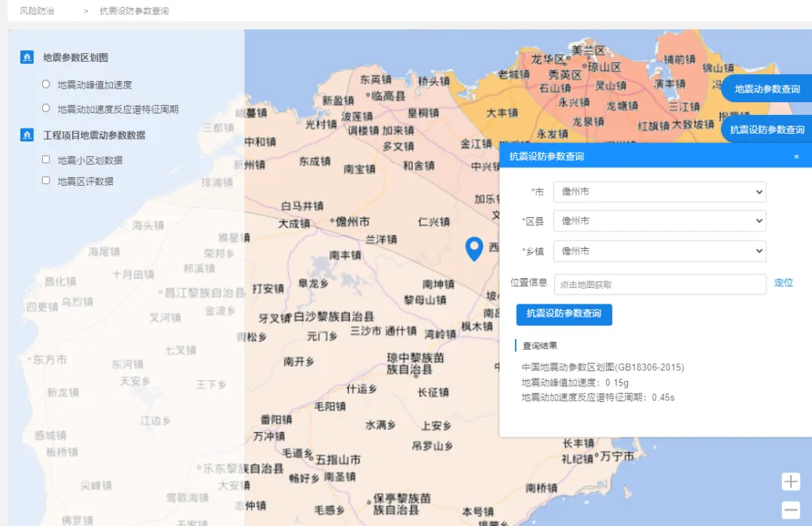Open the 地震动参数查询 side tab
Image resolution: width=812 pixels, height=526 pixels.
[x=767, y=89]
